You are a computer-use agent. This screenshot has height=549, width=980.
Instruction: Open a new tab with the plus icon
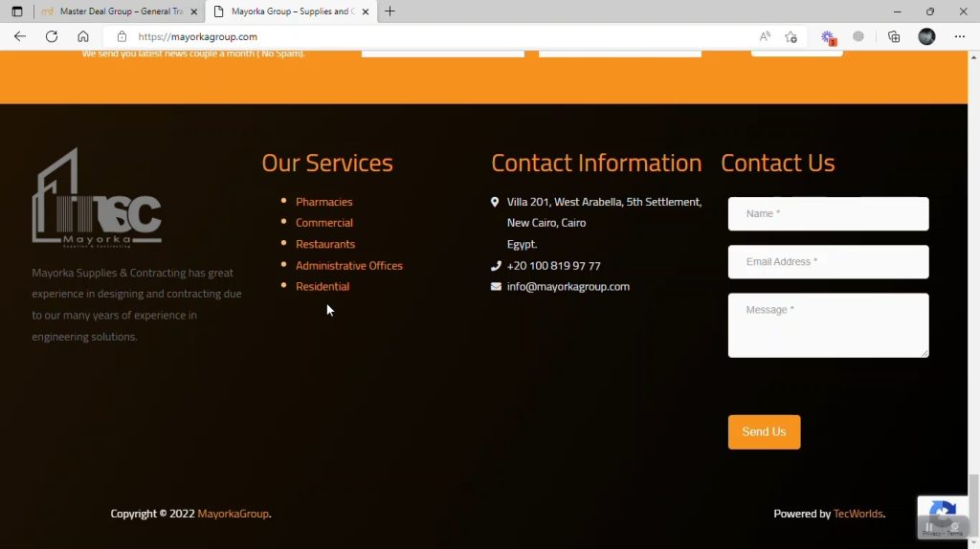pos(390,11)
